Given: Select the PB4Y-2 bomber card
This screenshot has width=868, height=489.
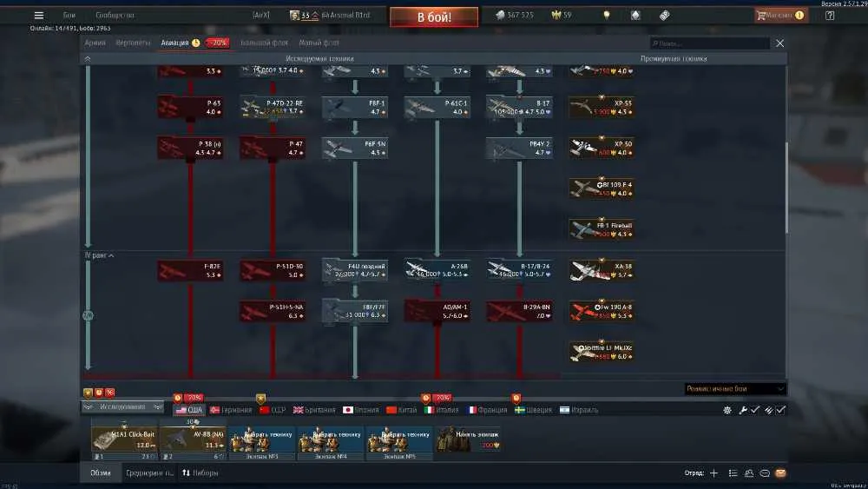Looking at the screenshot, I should (519, 148).
